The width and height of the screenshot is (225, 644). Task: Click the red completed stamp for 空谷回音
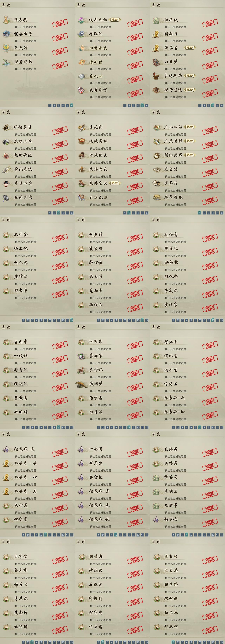(x=60, y=37)
